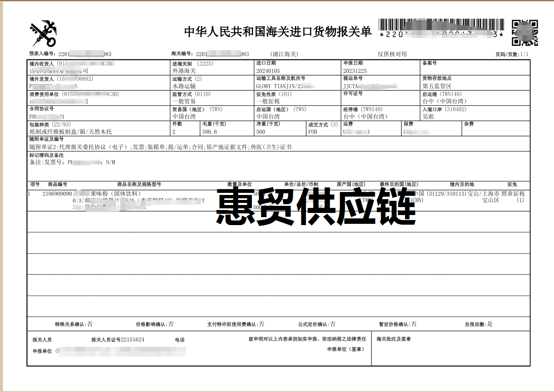Image resolution: width=554 pixels, height=392 pixels.
Task: Select the 一般贸易 value
Action: [184, 101]
